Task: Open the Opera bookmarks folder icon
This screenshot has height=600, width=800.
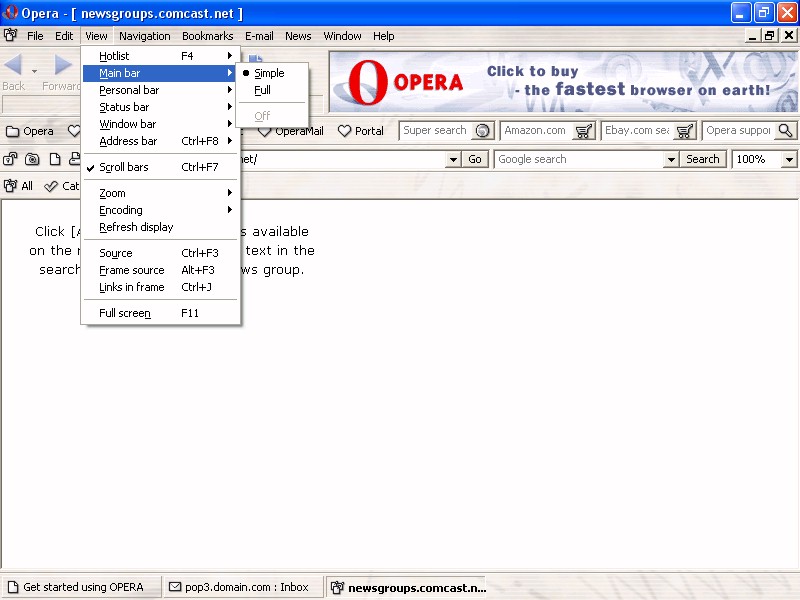Action: (13, 131)
